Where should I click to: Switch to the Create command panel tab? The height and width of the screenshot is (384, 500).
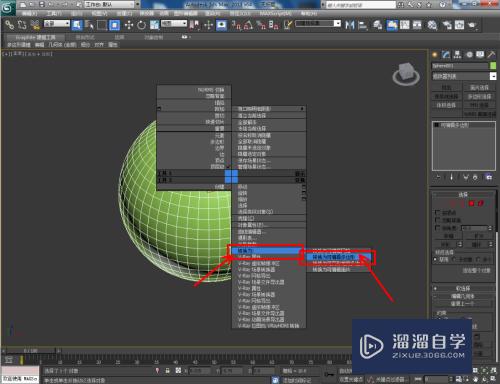click(x=435, y=54)
